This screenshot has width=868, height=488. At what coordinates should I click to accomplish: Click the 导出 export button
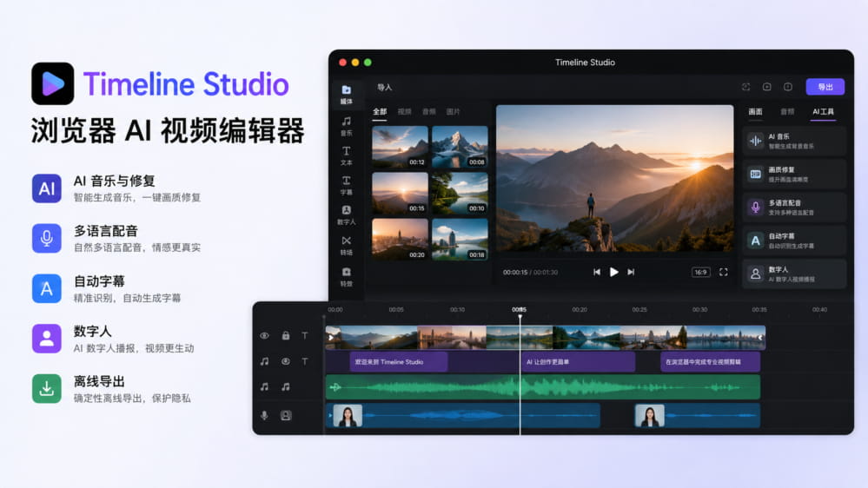[825, 87]
